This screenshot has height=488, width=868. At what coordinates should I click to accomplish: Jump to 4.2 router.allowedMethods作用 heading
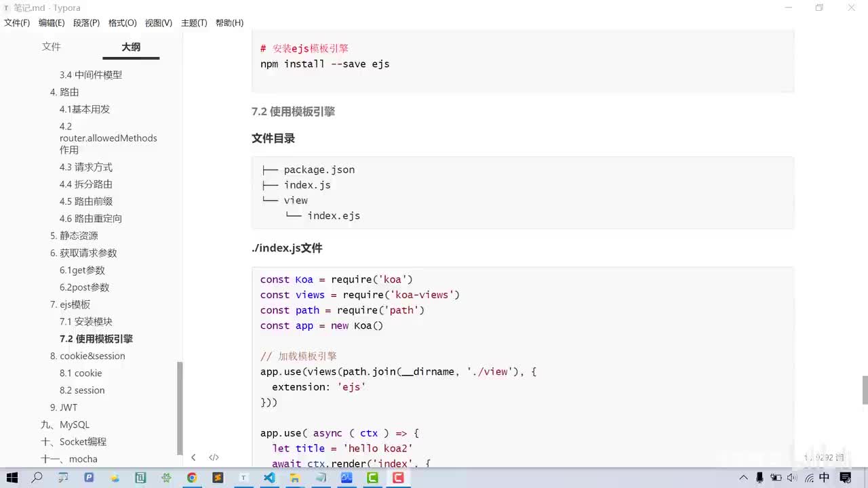coord(108,138)
